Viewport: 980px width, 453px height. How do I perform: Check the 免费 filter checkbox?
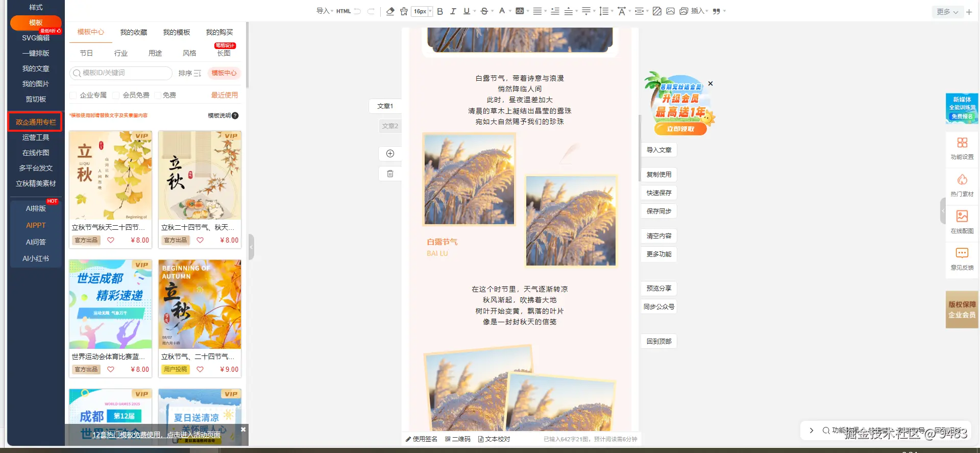[x=158, y=96]
